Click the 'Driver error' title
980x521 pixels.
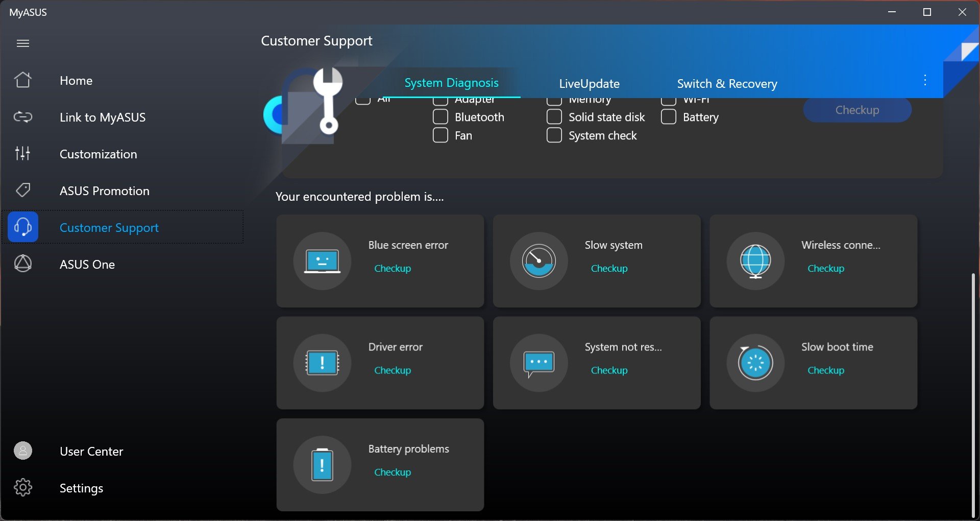[396, 346]
